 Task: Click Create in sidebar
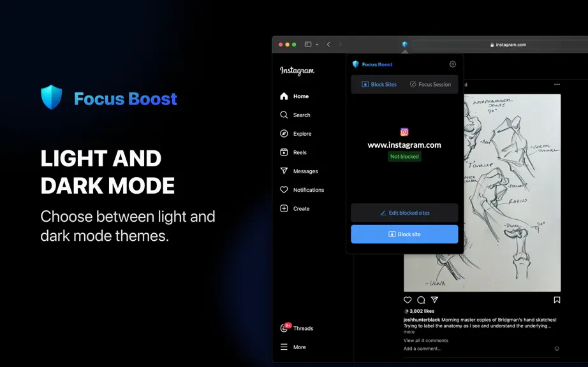pyautogui.click(x=295, y=208)
